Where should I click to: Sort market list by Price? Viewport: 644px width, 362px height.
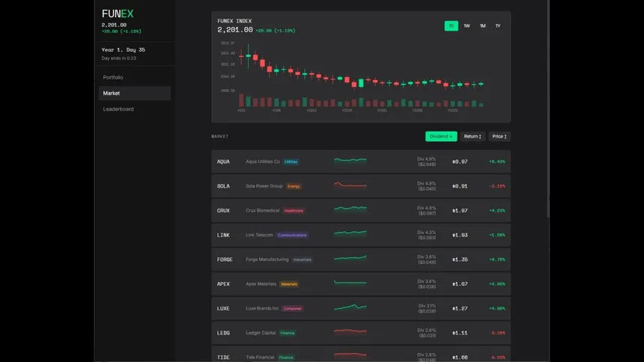499,136
